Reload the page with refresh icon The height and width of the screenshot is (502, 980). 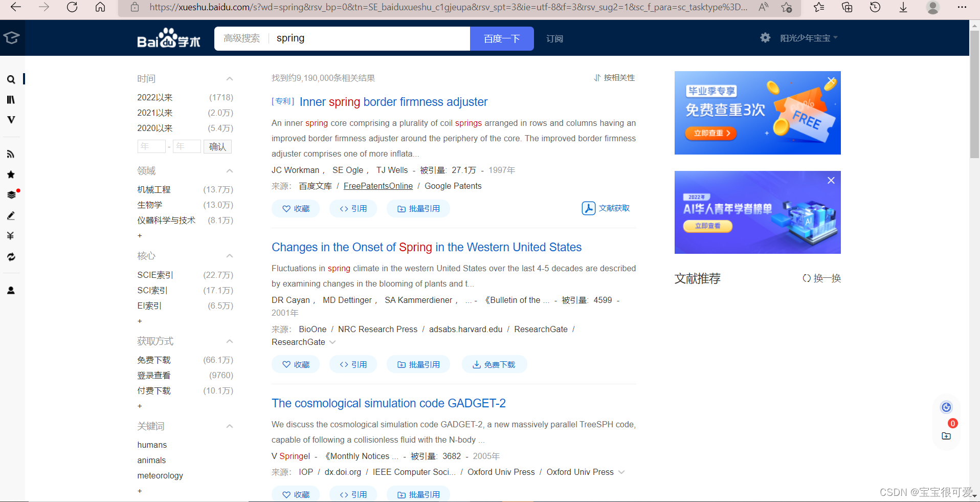click(72, 7)
